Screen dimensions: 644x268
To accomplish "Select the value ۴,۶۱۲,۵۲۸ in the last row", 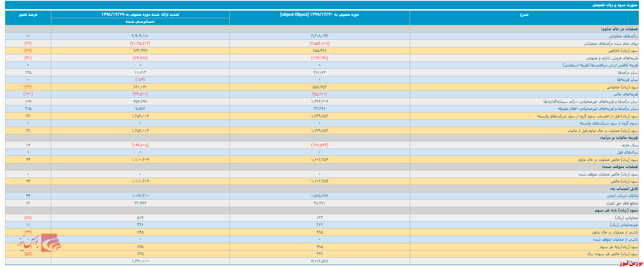I will [320, 261].
